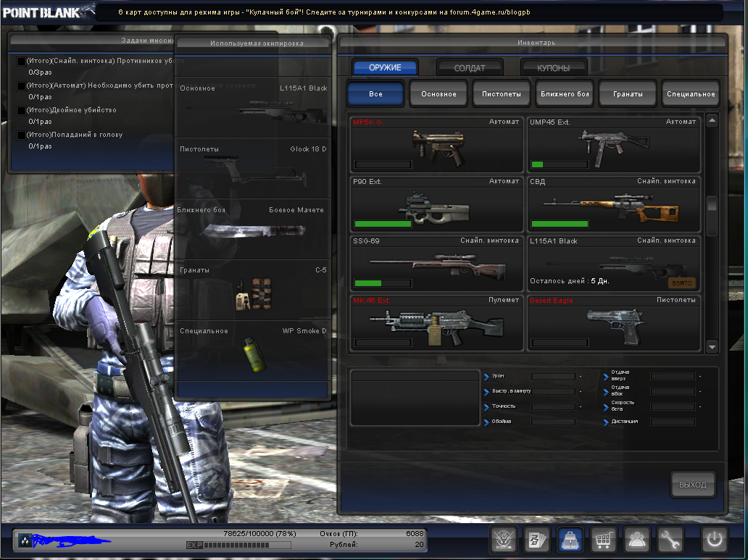Click equipped Боевое Мачете melee slot

point(253,230)
